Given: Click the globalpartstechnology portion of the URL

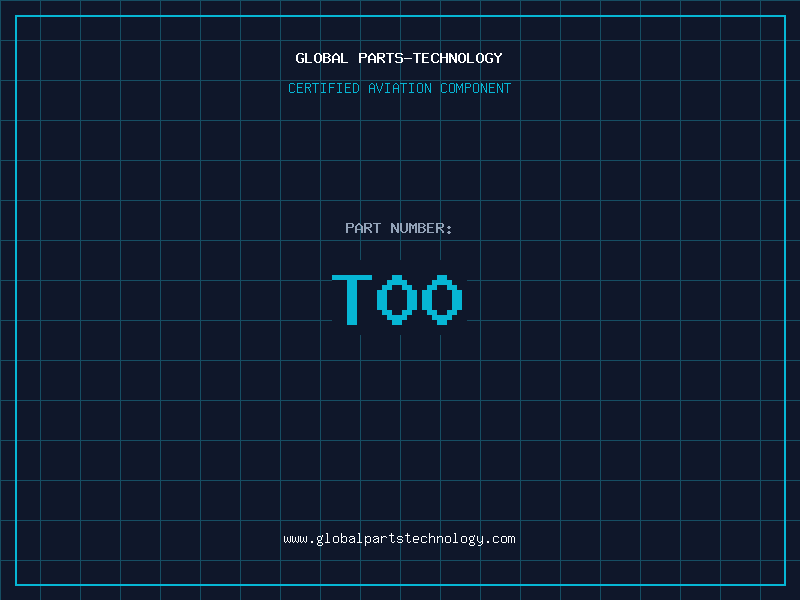Looking at the screenshot, I should [x=399, y=539].
